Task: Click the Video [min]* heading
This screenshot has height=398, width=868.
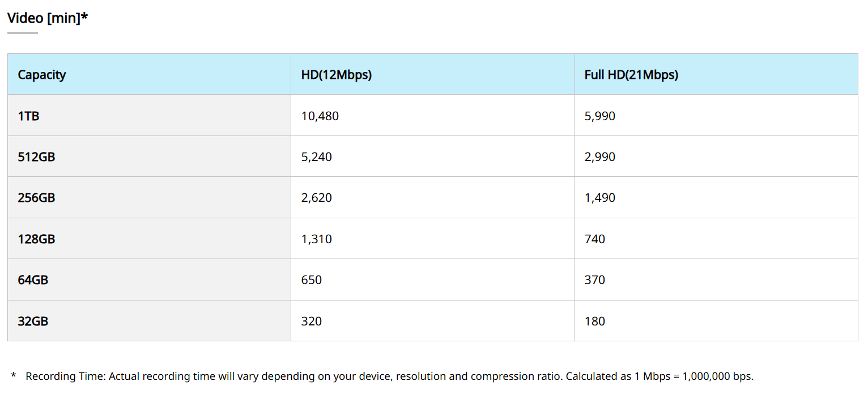Action: point(48,18)
